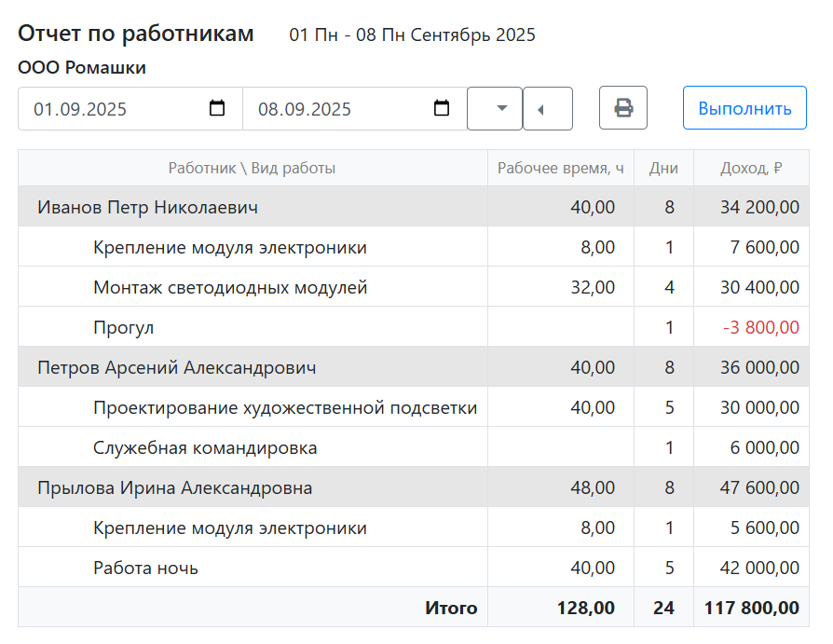This screenshot has width=833, height=644.
Task: Click the Работник \ Вид работы header
Action: coord(252,169)
